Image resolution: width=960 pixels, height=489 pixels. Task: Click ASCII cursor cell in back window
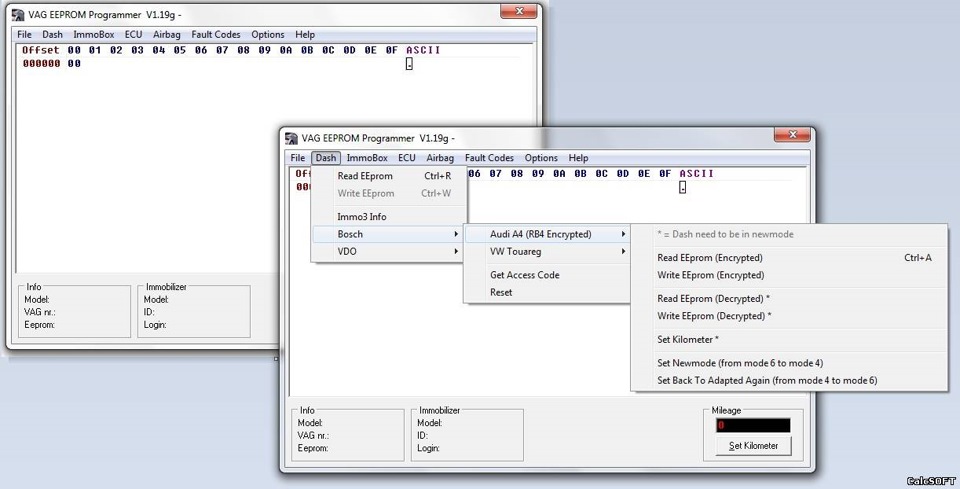coord(409,64)
